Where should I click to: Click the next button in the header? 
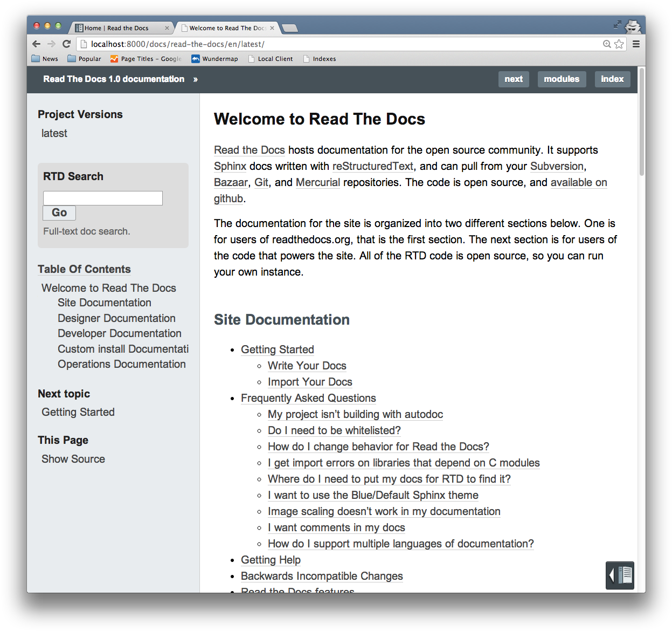513,79
